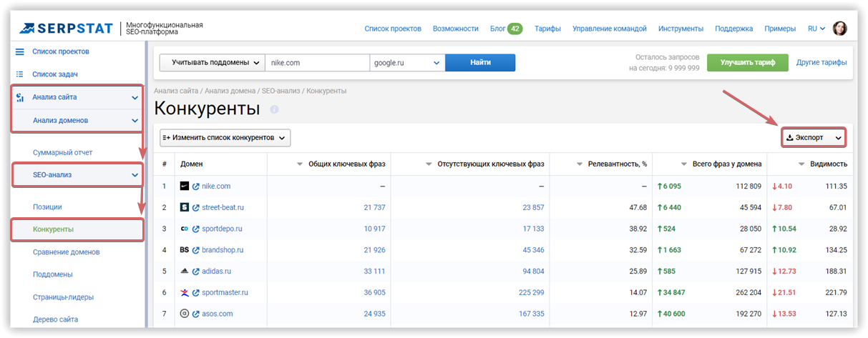
Task: Click the info icon next to Конкуренты heading
Action: tap(274, 109)
